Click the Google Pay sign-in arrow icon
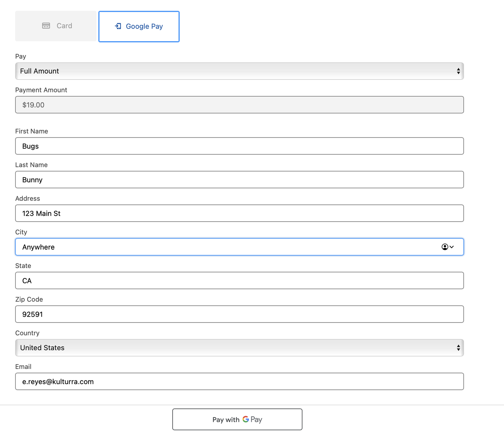Viewport: 504px width, 434px height. tap(118, 26)
